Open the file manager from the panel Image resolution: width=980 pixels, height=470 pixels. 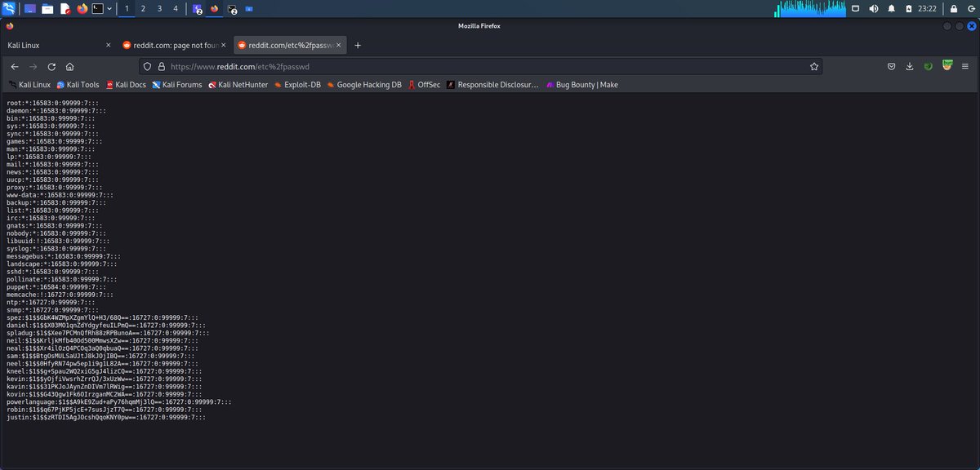[47, 9]
